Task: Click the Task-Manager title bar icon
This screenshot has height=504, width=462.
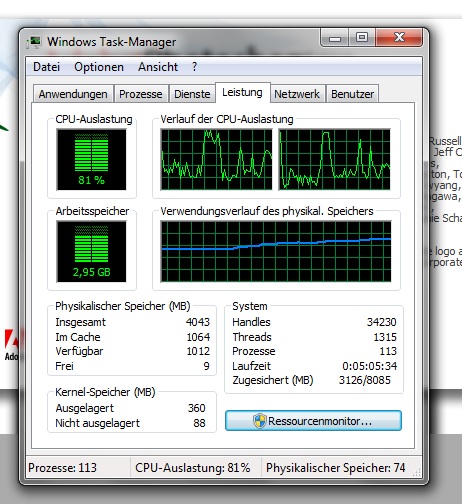Action: click(x=34, y=42)
